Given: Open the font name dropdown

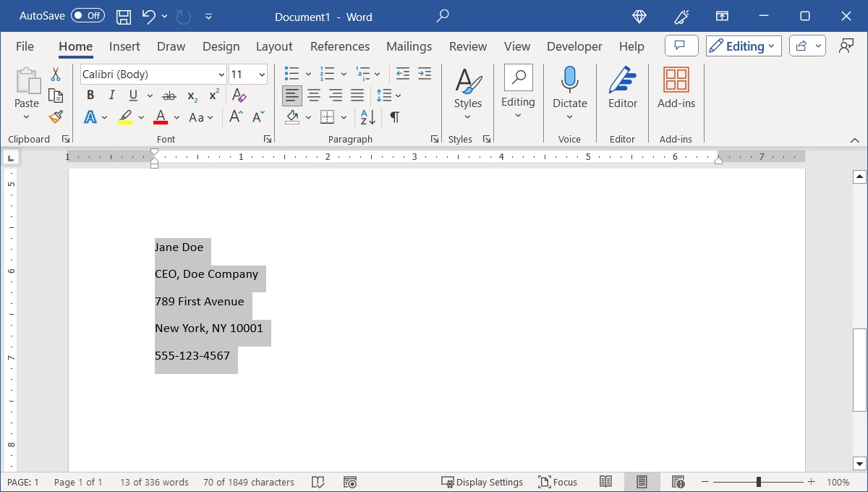Looking at the screenshot, I should pyautogui.click(x=221, y=74).
